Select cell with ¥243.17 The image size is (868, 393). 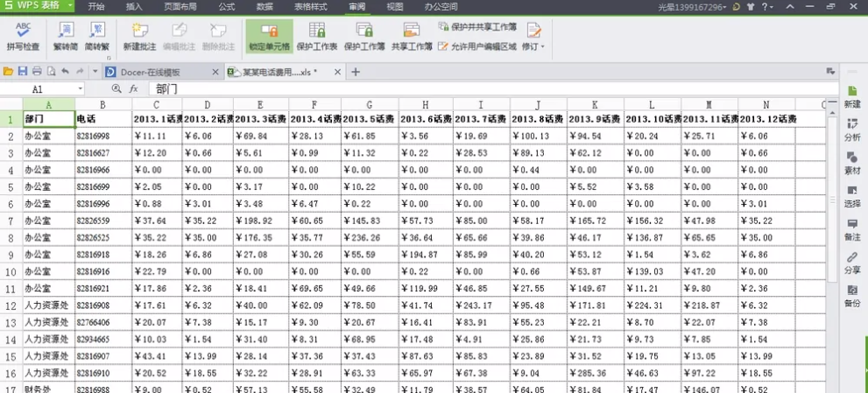pyautogui.click(x=482, y=305)
